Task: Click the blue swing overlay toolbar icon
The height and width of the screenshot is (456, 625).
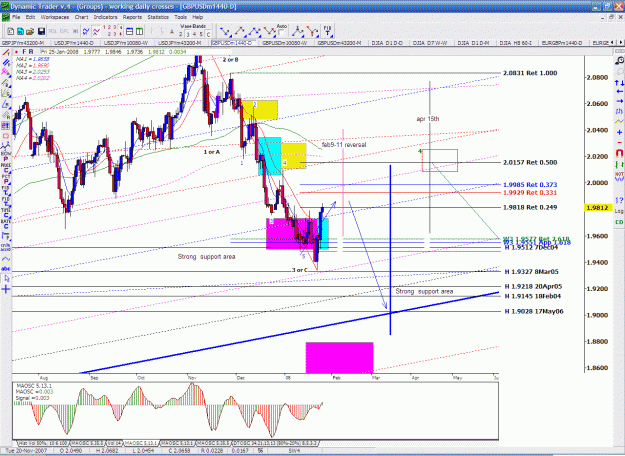Action: [86, 31]
